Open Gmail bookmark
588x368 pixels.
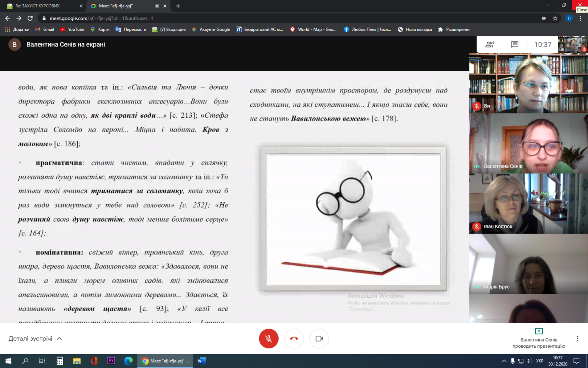tap(44, 29)
